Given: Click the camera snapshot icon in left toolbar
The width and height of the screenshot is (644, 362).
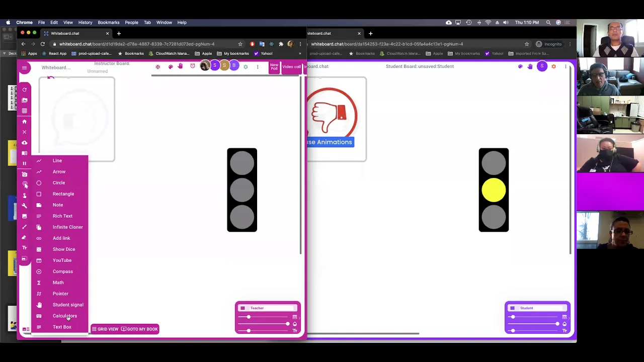Looking at the screenshot, I should point(24,174).
